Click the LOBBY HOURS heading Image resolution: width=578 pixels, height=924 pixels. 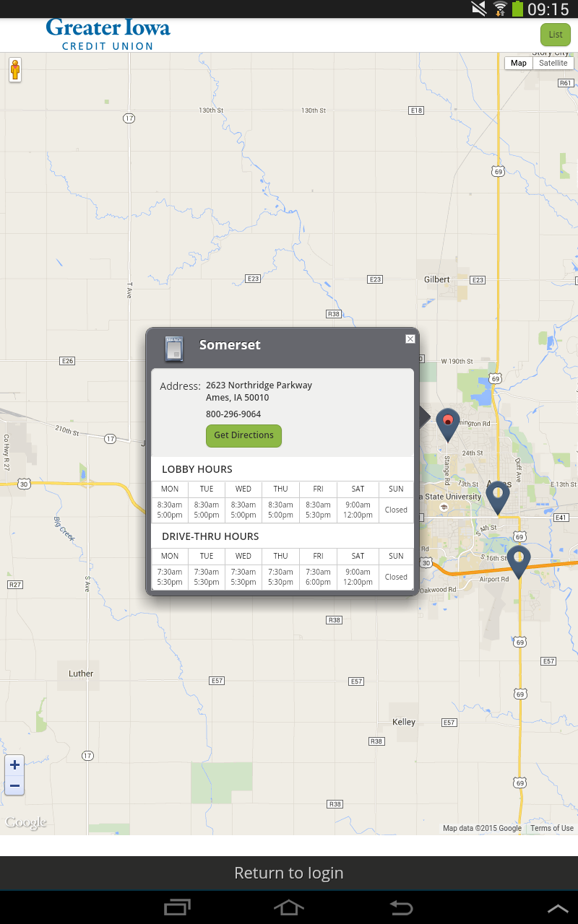[x=197, y=469]
